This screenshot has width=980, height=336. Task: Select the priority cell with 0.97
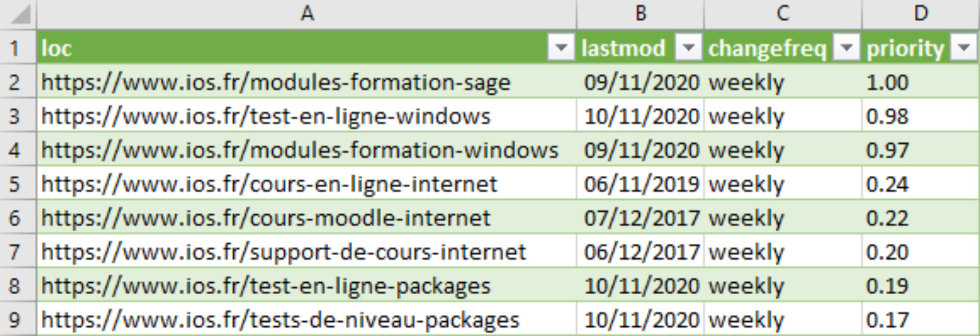[x=920, y=150]
